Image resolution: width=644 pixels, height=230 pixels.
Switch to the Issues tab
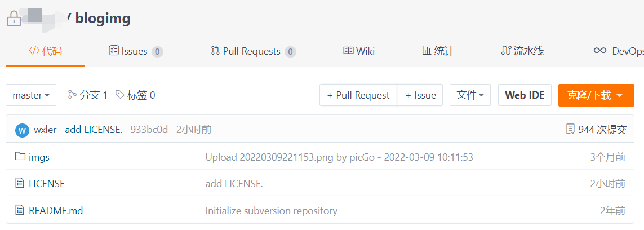coord(135,51)
